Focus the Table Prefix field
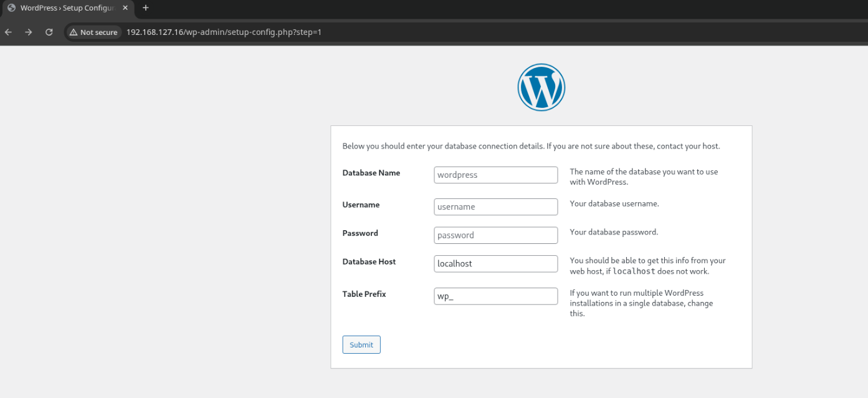The height and width of the screenshot is (398, 868). (495, 296)
